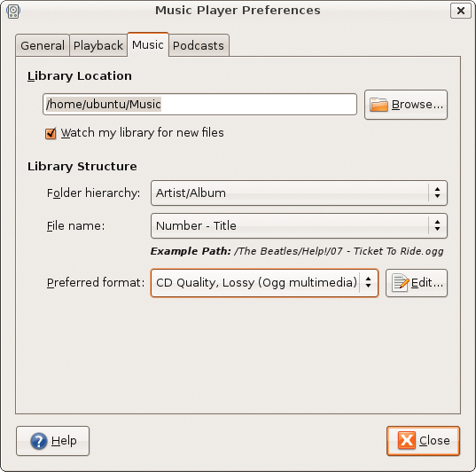Click the library location path field
The image size is (476, 472).
pos(199,104)
